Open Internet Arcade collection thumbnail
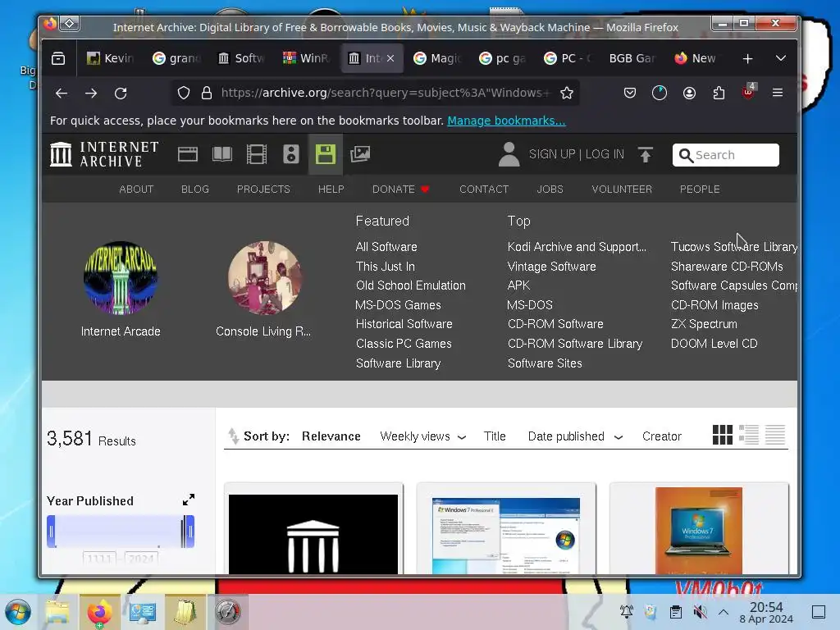 121,277
